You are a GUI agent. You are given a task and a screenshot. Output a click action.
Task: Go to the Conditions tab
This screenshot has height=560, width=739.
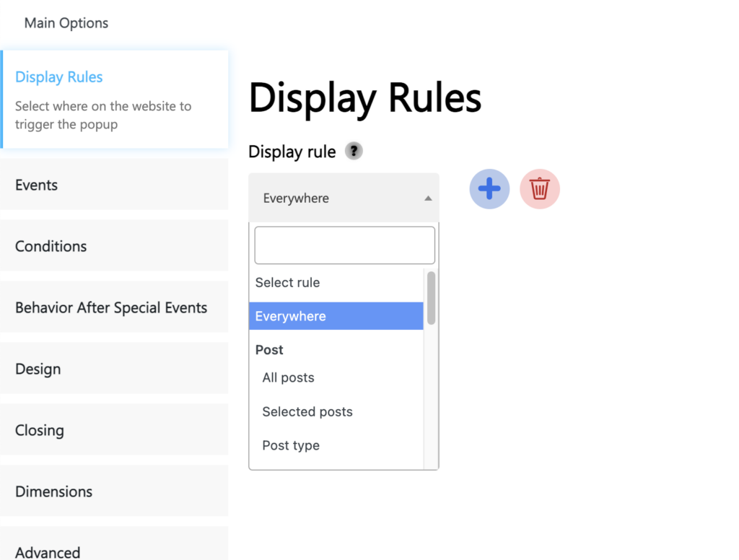pyautogui.click(x=114, y=245)
